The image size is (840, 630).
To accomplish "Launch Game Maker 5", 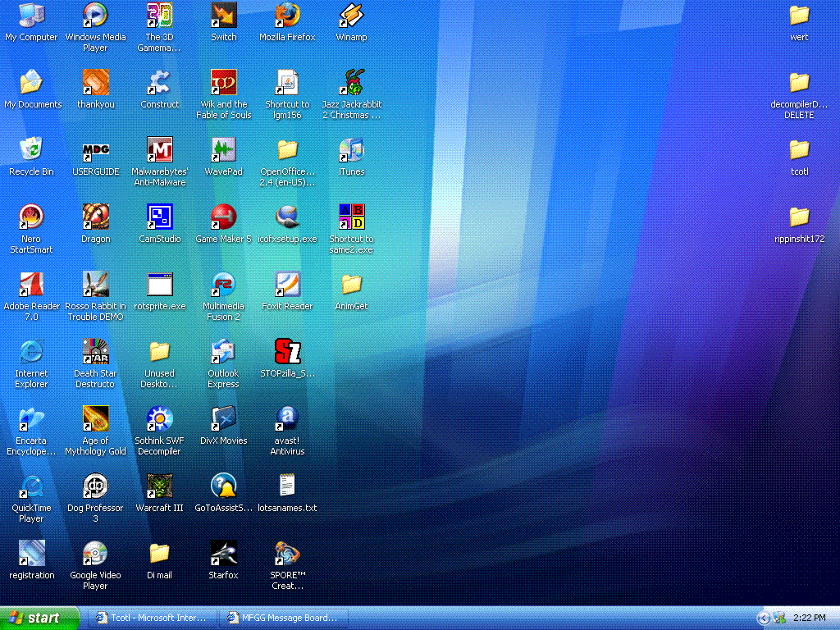I will point(223,217).
